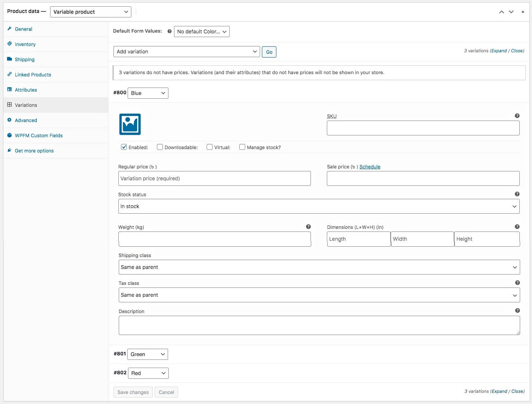
Task: Click help icon next to SKU field
Action: tap(517, 116)
